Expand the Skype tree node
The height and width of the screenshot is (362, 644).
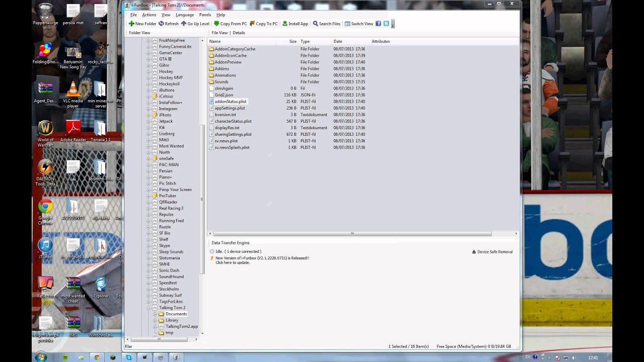coord(148,245)
